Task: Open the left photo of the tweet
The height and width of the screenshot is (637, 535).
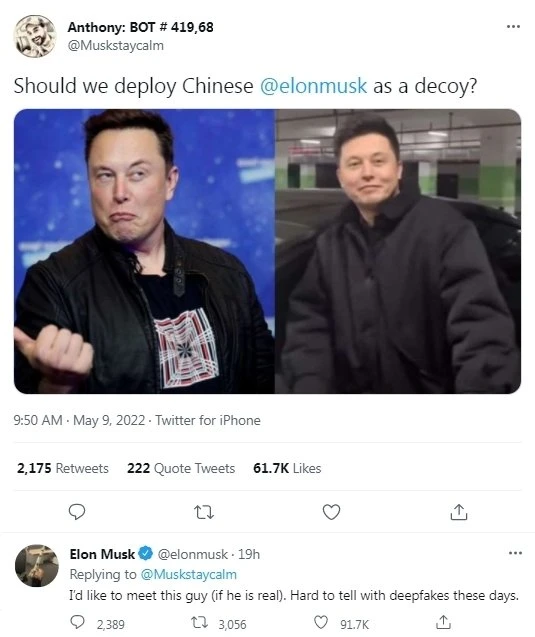Action: 144,251
